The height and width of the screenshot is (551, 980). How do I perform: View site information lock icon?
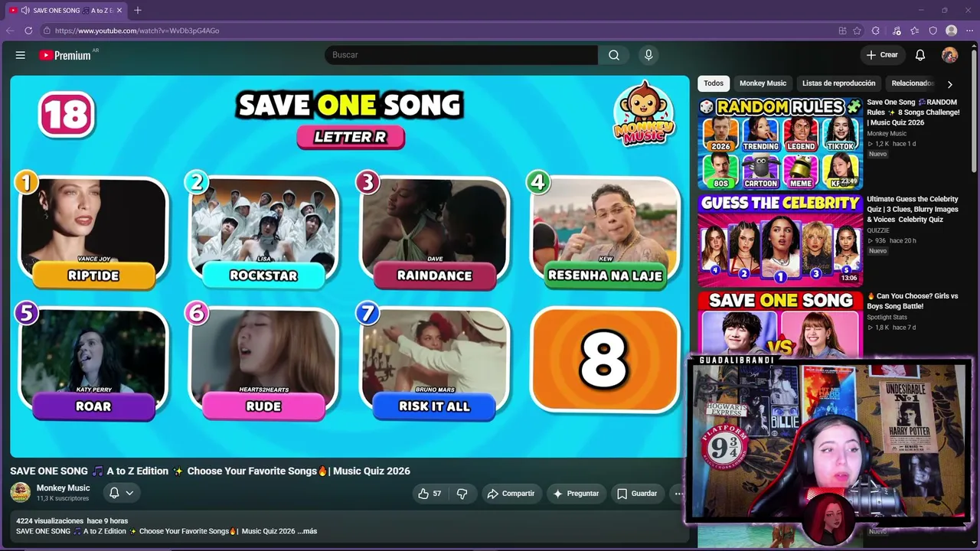[x=47, y=31]
